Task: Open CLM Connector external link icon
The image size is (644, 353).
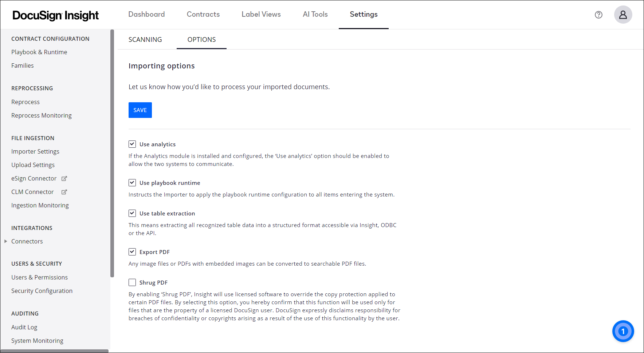Action: coord(64,192)
